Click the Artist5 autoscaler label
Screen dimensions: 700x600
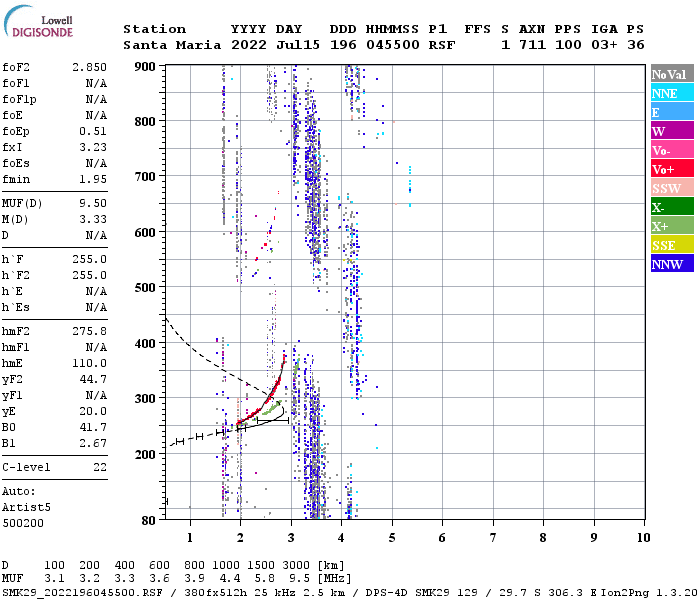pos(26,508)
